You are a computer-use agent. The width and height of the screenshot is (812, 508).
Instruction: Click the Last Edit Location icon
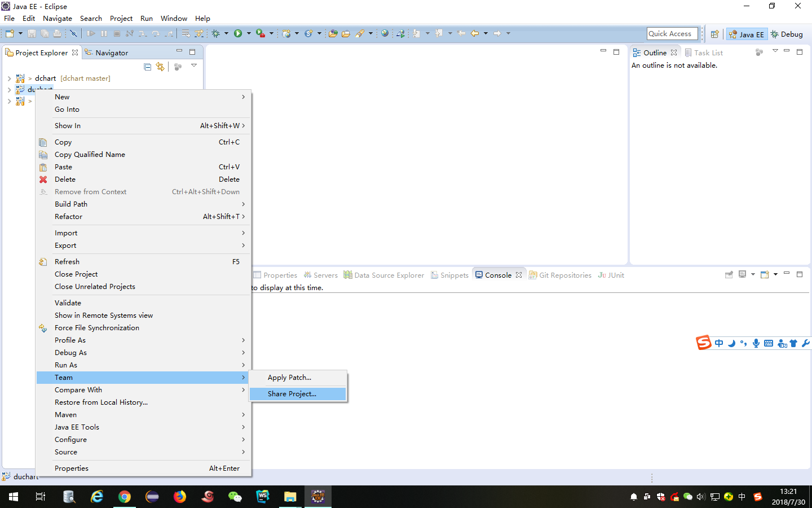click(x=461, y=33)
